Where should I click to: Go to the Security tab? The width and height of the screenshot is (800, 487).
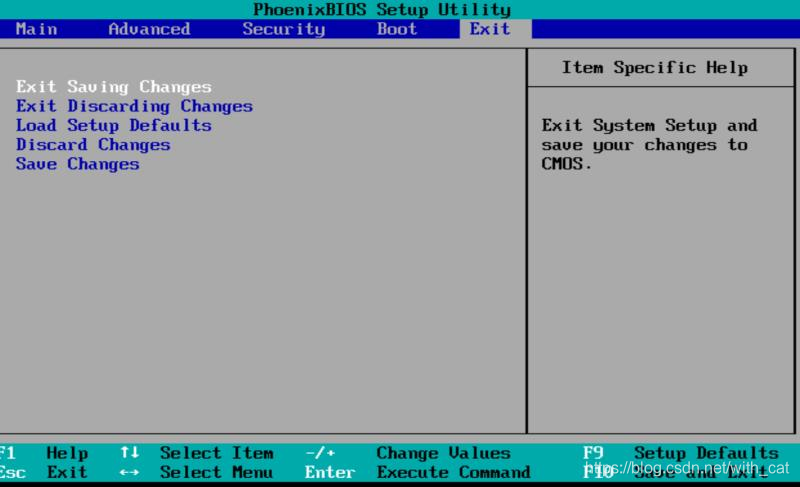[x=284, y=29]
